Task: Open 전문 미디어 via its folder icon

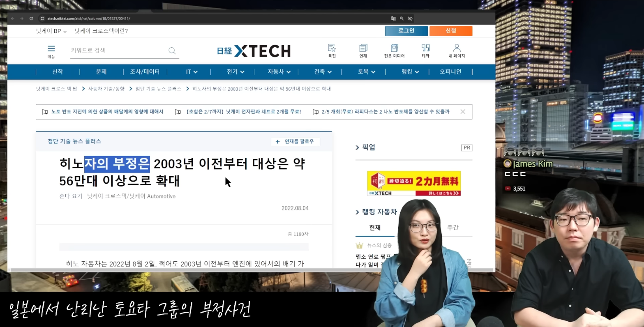Action: [394, 48]
